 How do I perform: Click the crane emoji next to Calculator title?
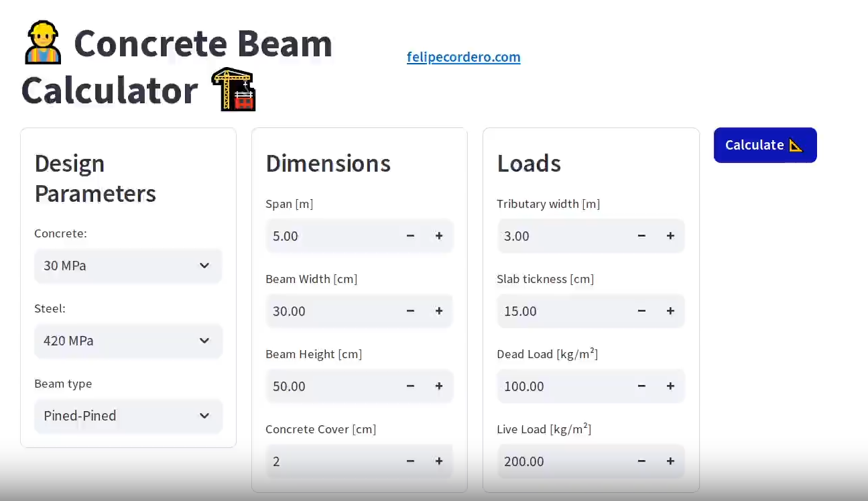point(234,89)
